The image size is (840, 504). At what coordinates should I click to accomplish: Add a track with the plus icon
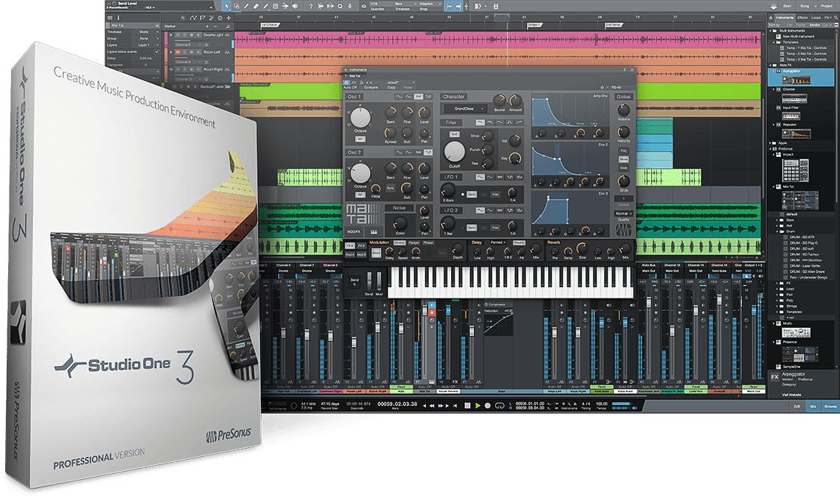click(x=228, y=18)
